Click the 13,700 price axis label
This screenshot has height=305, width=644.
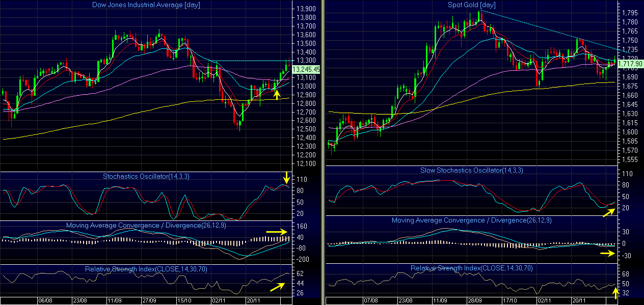[305, 26]
